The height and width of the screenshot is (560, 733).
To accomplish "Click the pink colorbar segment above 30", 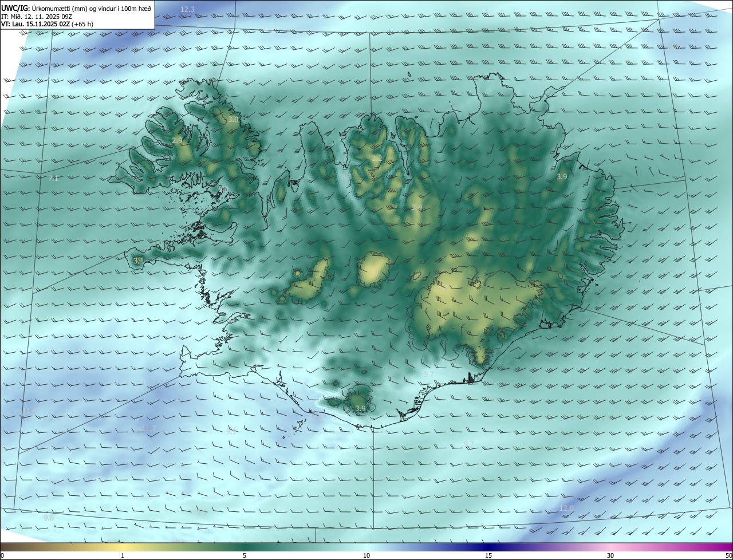I will pyautogui.click(x=610, y=547).
